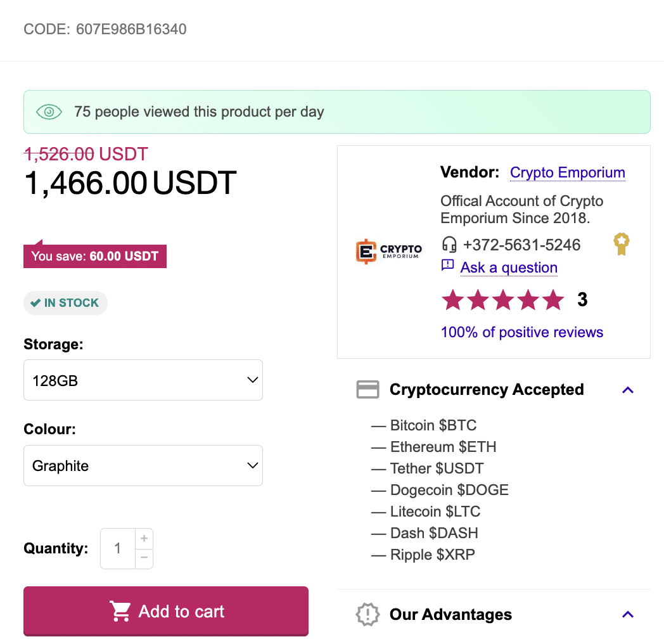Click the green In Stock checkmark badge

click(x=65, y=303)
